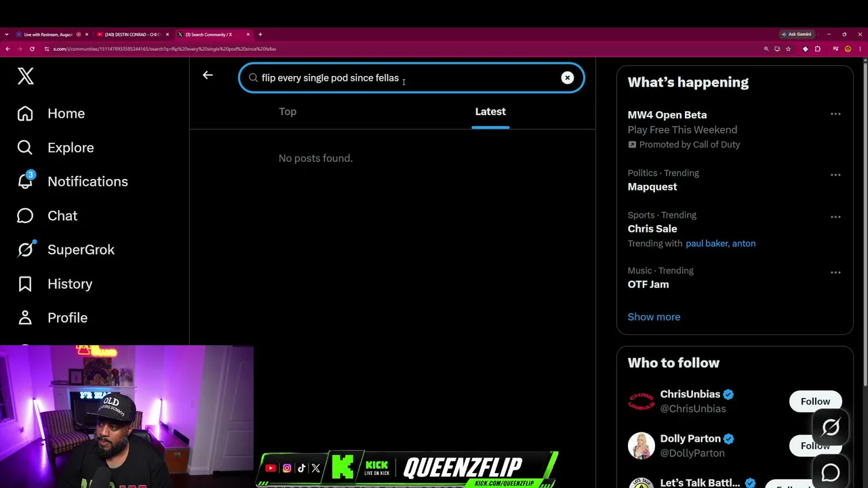
Task: Click the 'No posts found.' message
Action: coord(315,159)
